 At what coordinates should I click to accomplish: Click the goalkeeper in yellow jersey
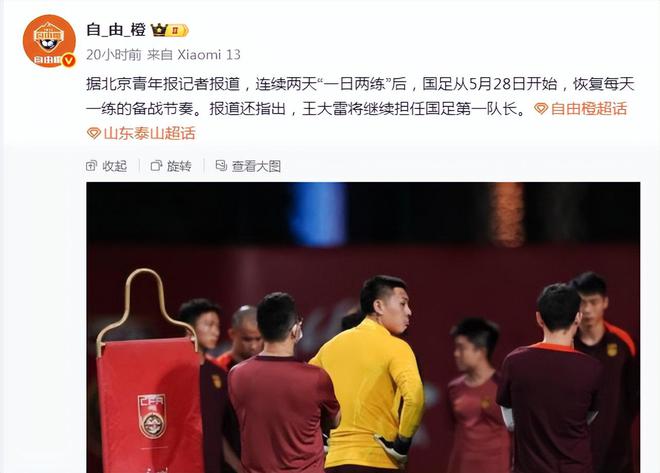(x=370, y=372)
